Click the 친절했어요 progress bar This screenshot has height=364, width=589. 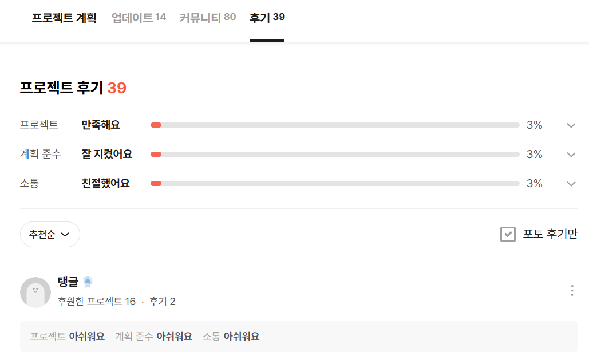point(335,184)
